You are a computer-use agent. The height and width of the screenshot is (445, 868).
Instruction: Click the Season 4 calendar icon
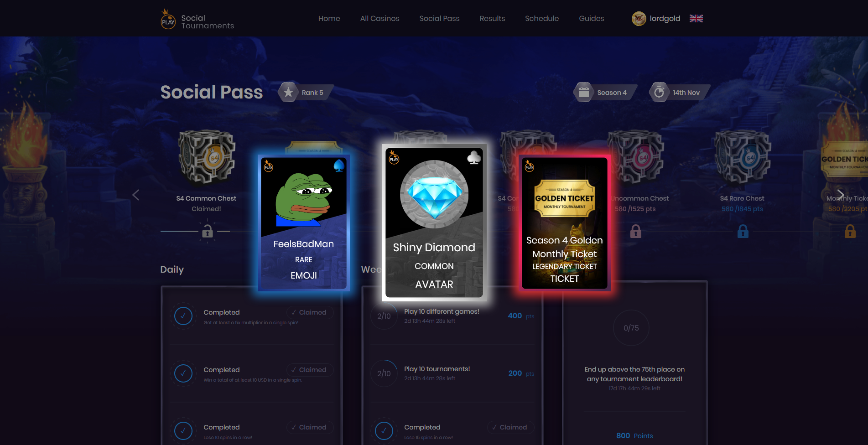pyautogui.click(x=584, y=93)
